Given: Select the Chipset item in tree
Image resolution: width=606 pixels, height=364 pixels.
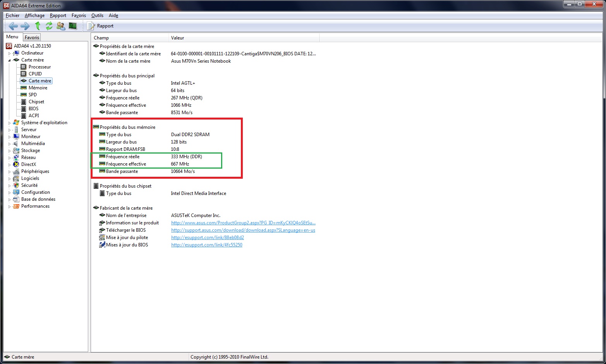Looking at the screenshot, I should [36, 102].
